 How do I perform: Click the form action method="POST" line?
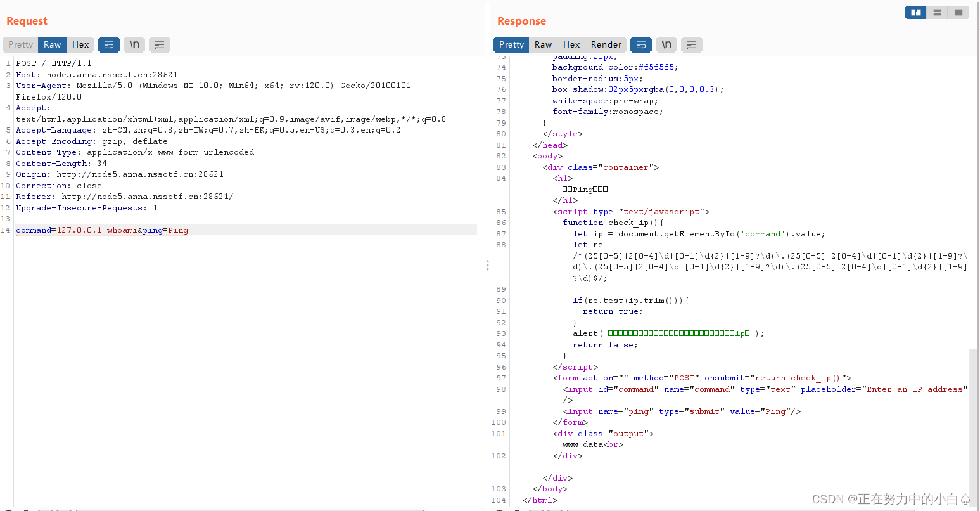pyautogui.click(x=702, y=378)
